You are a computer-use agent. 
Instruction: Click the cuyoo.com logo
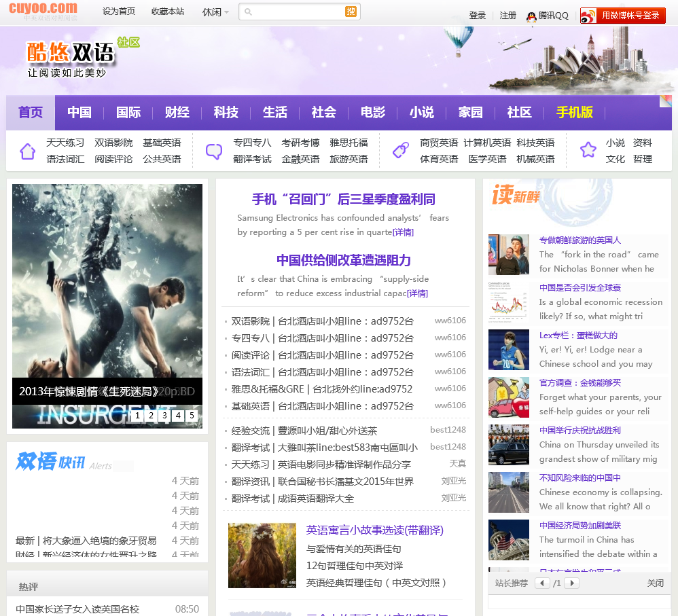pyautogui.click(x=43, y=8)
